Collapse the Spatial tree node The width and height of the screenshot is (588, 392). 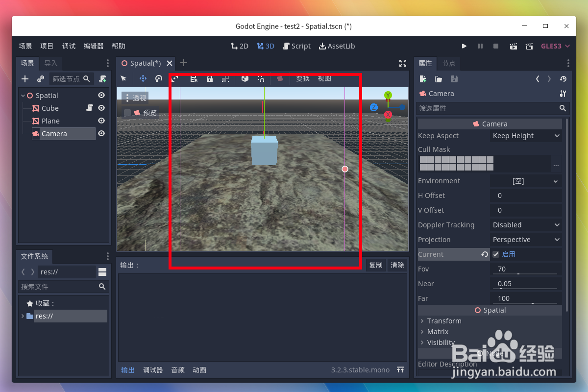[23, 96]
